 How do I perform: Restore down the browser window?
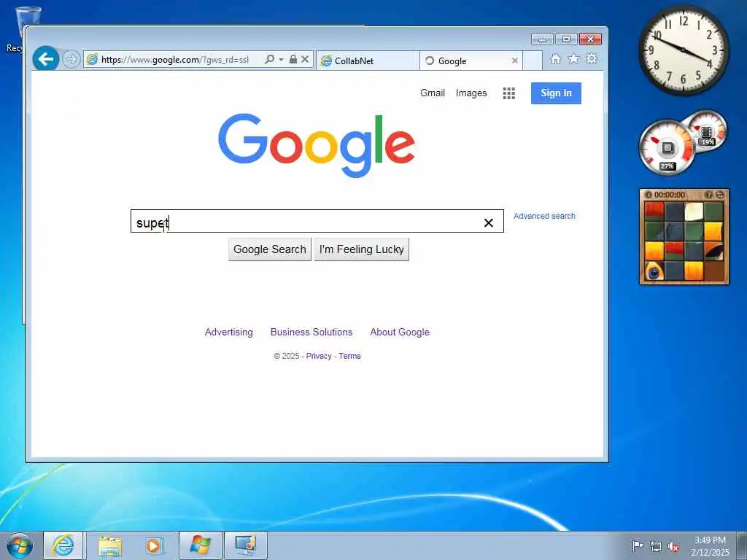click(x=566, y=39)
